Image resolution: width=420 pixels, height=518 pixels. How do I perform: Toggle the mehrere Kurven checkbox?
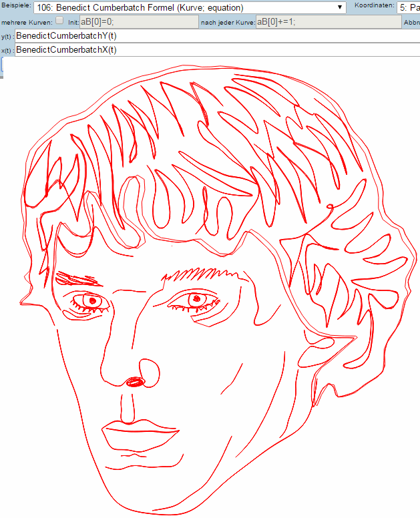tap(59, 21)
